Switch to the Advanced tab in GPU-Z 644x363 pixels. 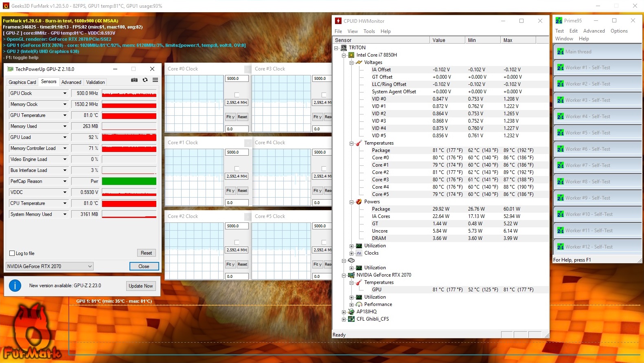point(71,82)
